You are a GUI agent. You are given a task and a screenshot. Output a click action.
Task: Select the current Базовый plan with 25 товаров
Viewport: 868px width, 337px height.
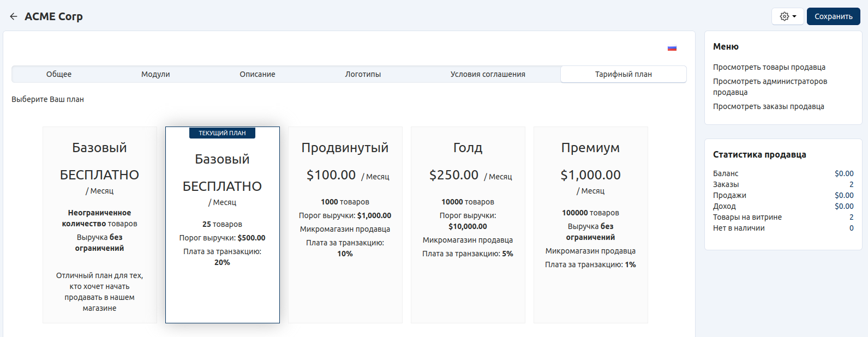222,229
